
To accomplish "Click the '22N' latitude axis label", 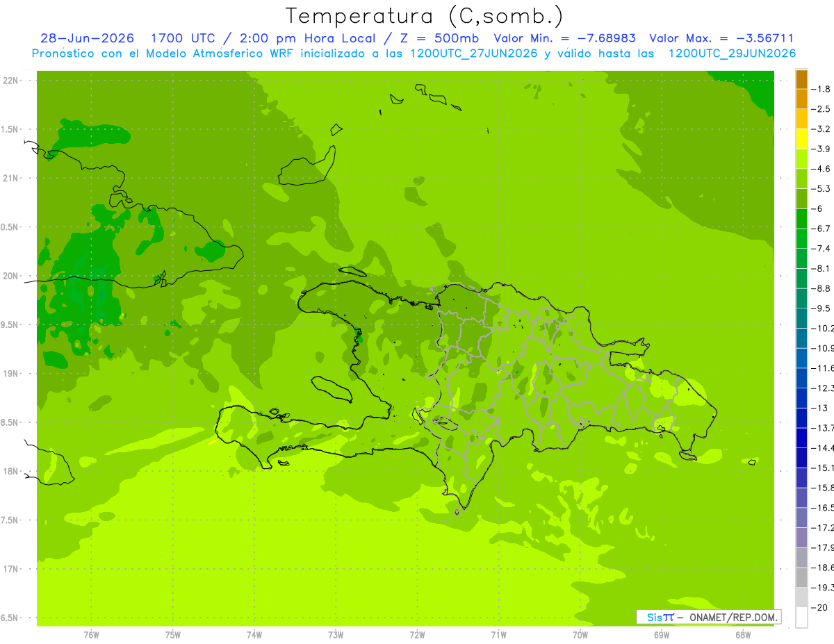I will (10, 81).
